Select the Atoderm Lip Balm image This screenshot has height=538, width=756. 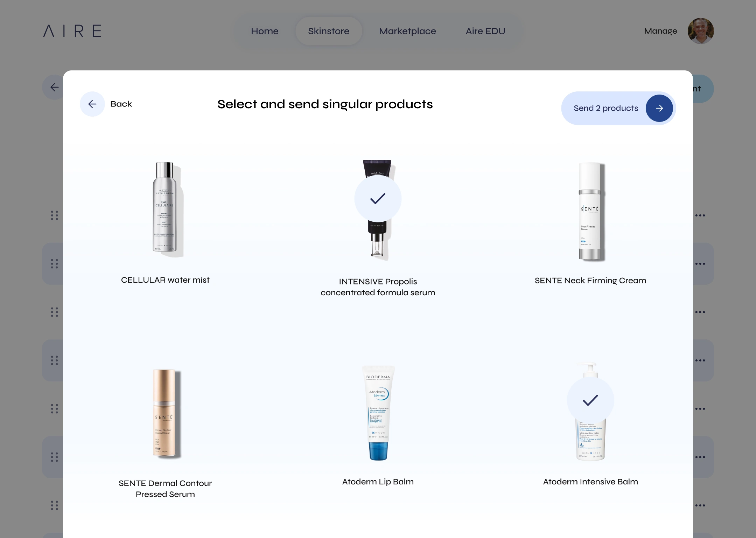(378, 413)
